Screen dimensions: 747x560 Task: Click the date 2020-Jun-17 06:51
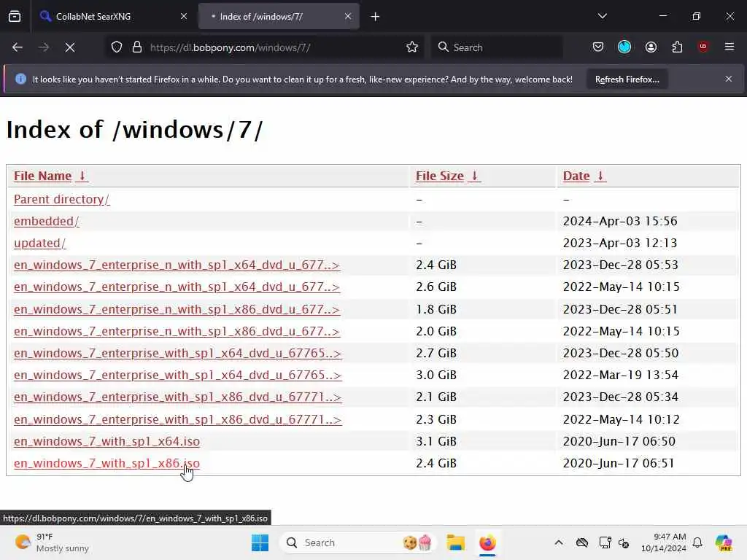click(x=619, y=463)
